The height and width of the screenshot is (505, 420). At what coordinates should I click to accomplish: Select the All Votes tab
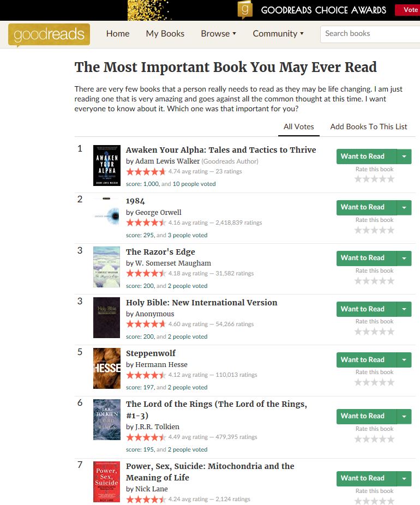[298, 127]
